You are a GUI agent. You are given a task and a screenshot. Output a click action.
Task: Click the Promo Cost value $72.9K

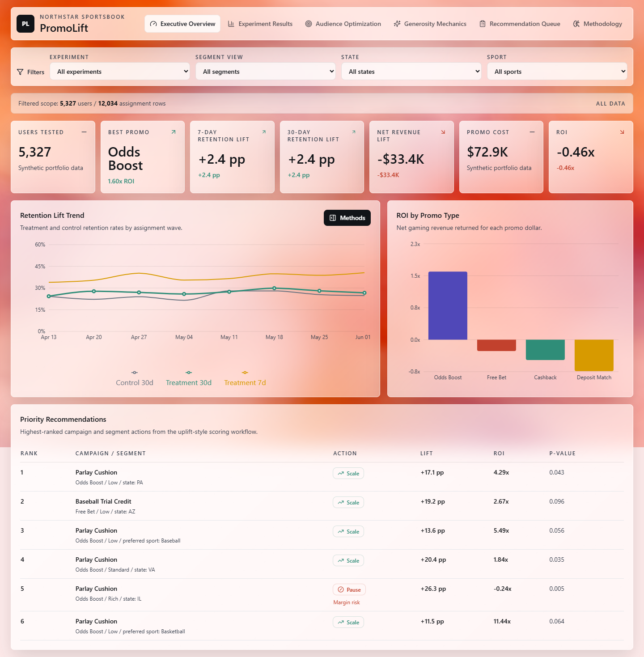click(487, 152)
